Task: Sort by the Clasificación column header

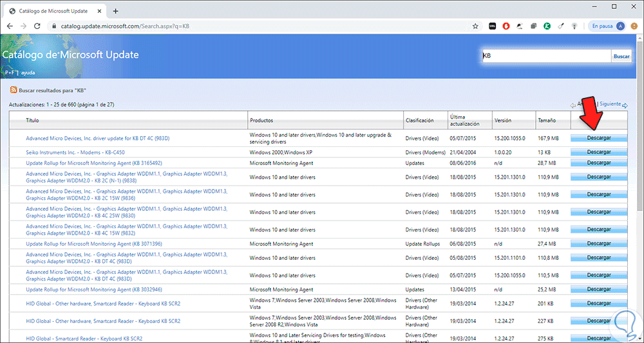Action: click(419, 121)
